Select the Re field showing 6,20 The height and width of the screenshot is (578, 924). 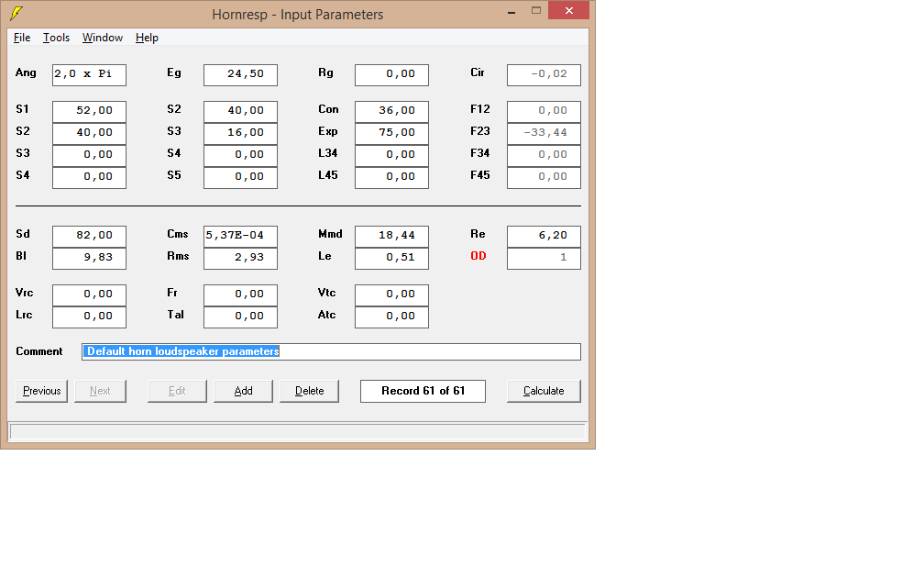[x=544, y=236]
